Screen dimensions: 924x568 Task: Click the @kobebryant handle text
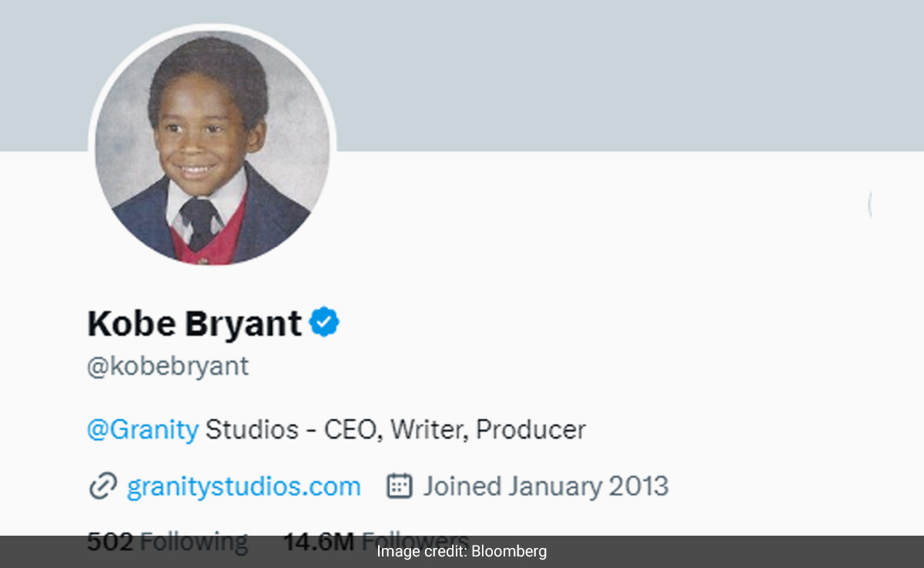[x=168, y=366]
